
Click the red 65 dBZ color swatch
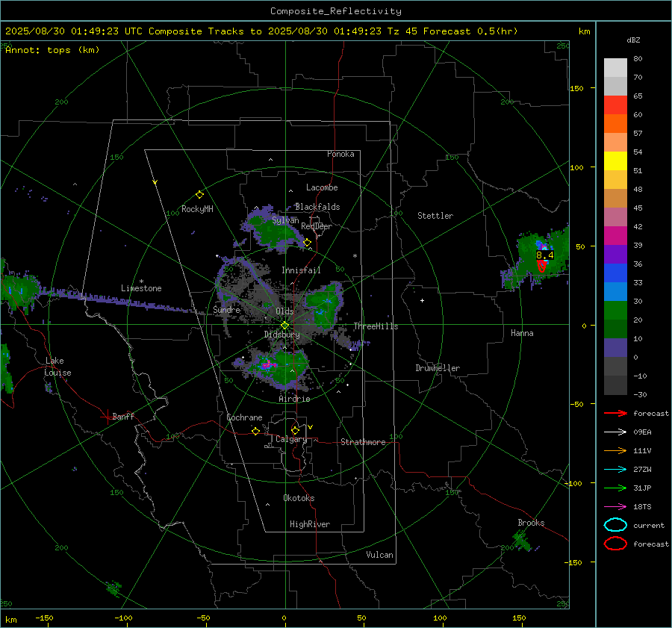click(x=615, y=105)
